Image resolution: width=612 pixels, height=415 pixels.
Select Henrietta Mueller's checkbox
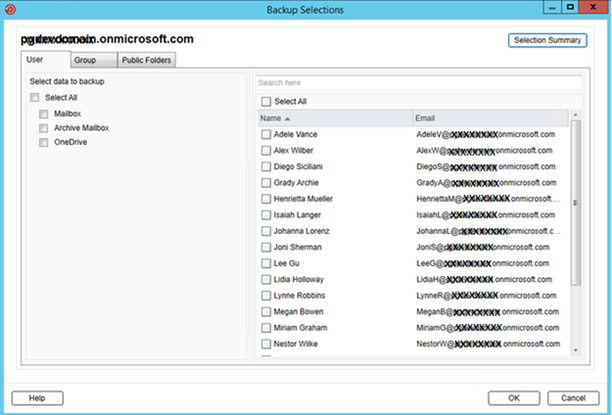(x=266, y=199)
